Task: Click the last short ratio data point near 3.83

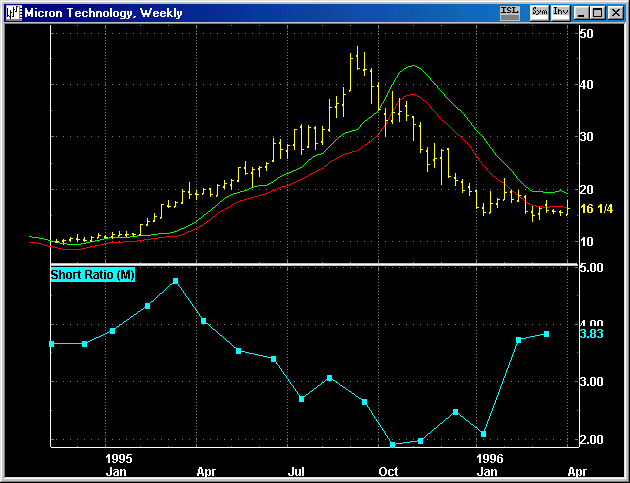Action: 546,334
